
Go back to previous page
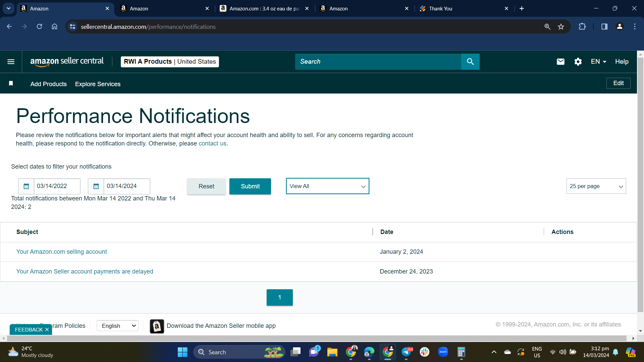(x=9, y=26)
